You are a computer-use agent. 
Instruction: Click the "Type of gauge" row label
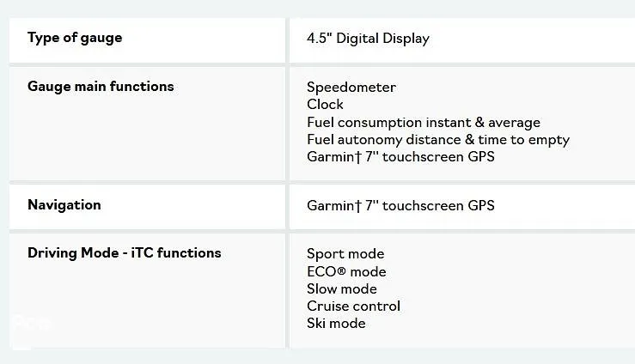point(75,38)
